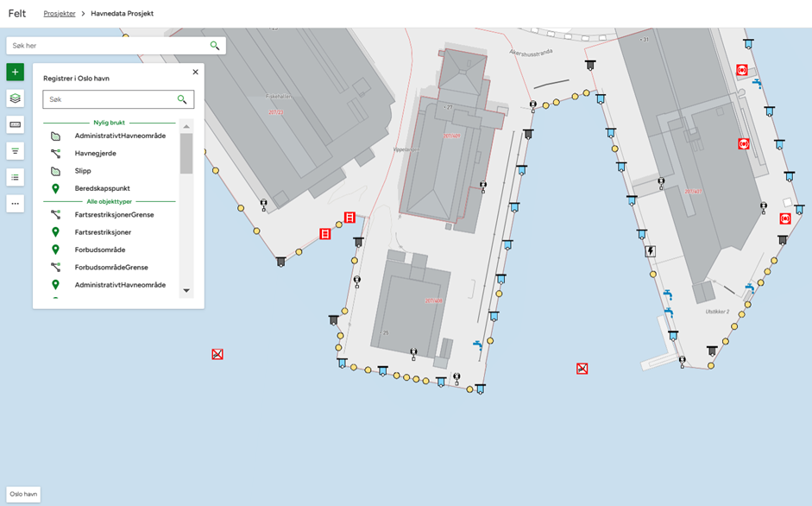This screenshot has width=812, height=506.
Task: Select FartsrestriksjonerGrense object type
Action: point(114,215)
